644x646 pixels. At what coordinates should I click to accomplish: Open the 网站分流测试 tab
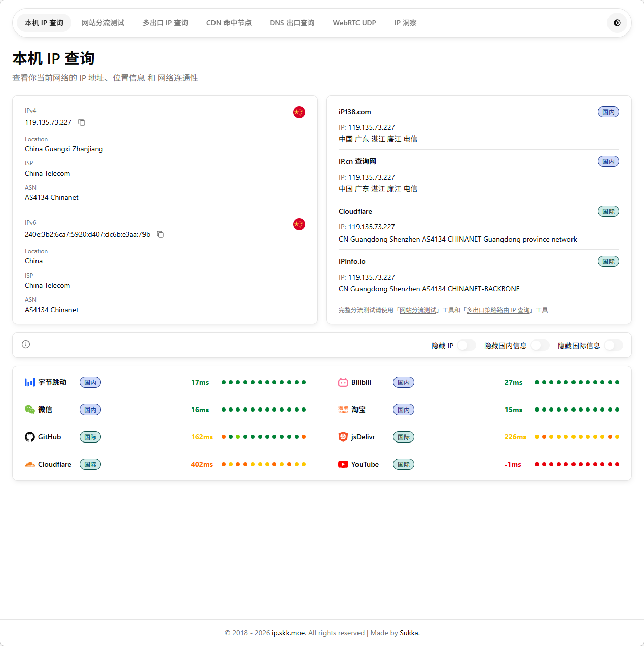tap(103, 23)
